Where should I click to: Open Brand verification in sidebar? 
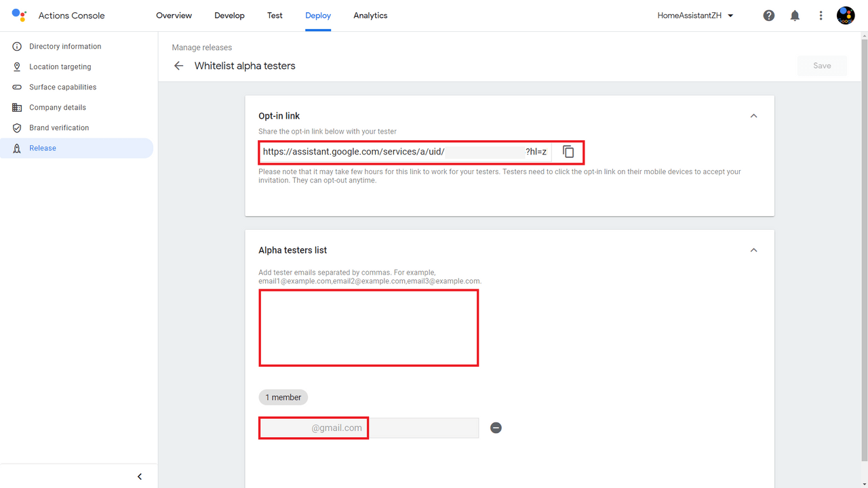coord(77,128)
